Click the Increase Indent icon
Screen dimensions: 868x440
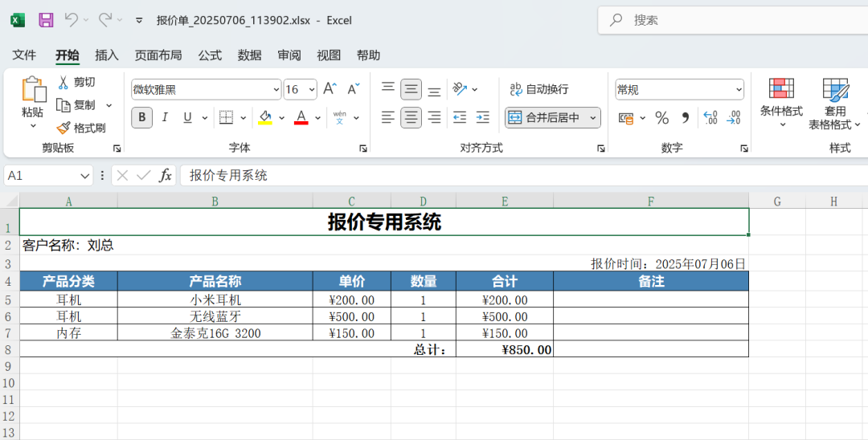pyautogui.click(x=482, y=118)
